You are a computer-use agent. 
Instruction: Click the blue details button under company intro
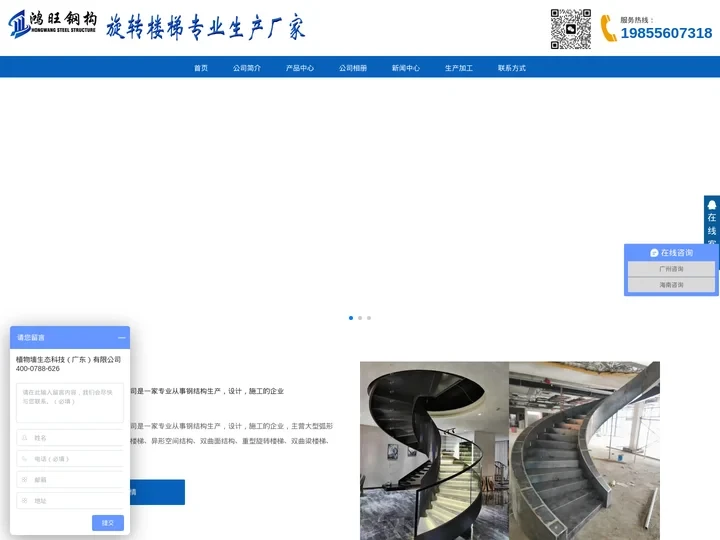pos(158,492)
